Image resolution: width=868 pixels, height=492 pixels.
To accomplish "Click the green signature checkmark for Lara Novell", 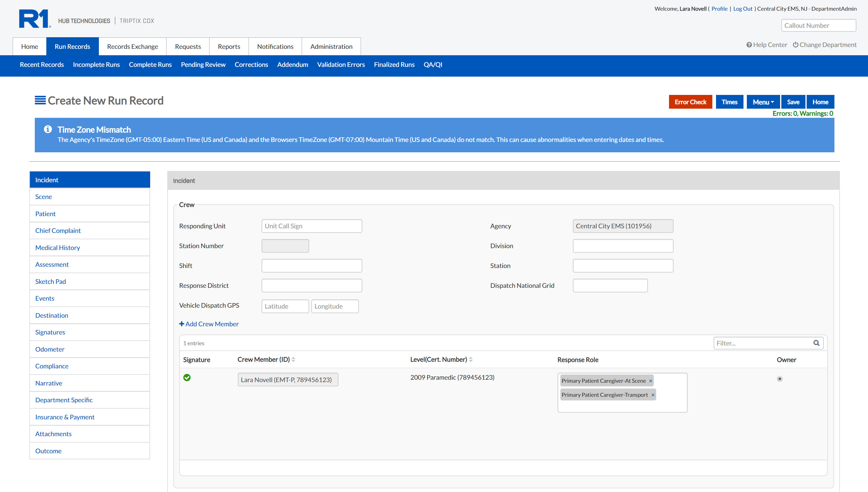I will 187,378.
